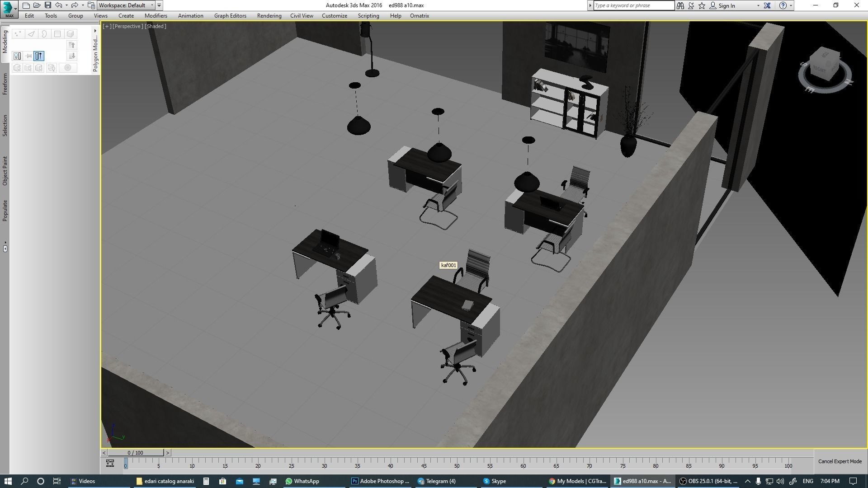Open the Views menu

[100, 16]
